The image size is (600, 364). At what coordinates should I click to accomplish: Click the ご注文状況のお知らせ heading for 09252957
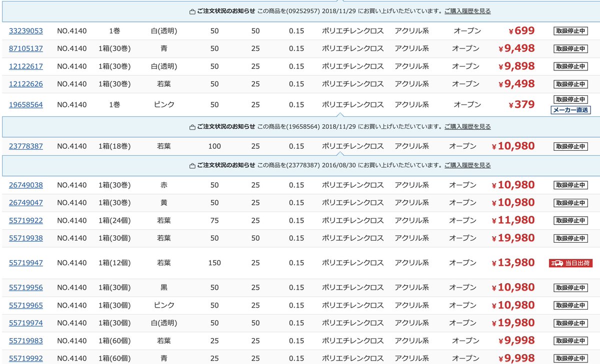point(226,11)
